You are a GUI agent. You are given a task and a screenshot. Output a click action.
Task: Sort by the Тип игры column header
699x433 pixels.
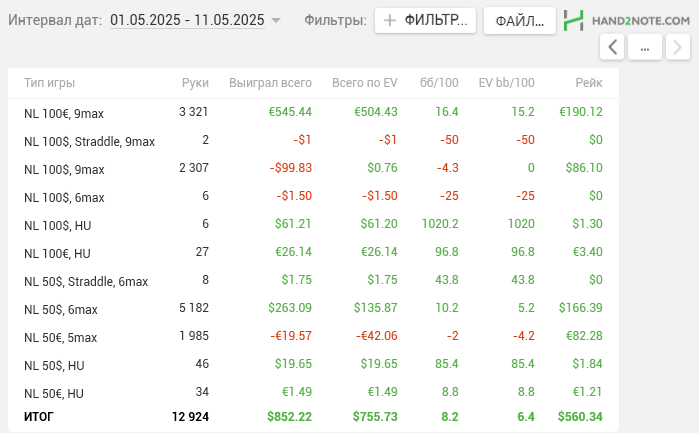(x=49, y=83)
